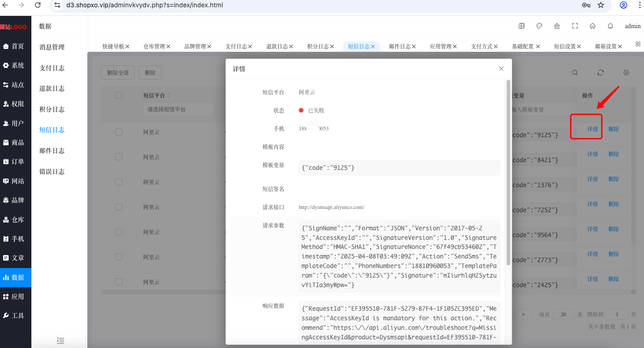This screenshot has height=348, width=644.
Task: Click the 删除全部 button
Action: (x=118, y=73)
